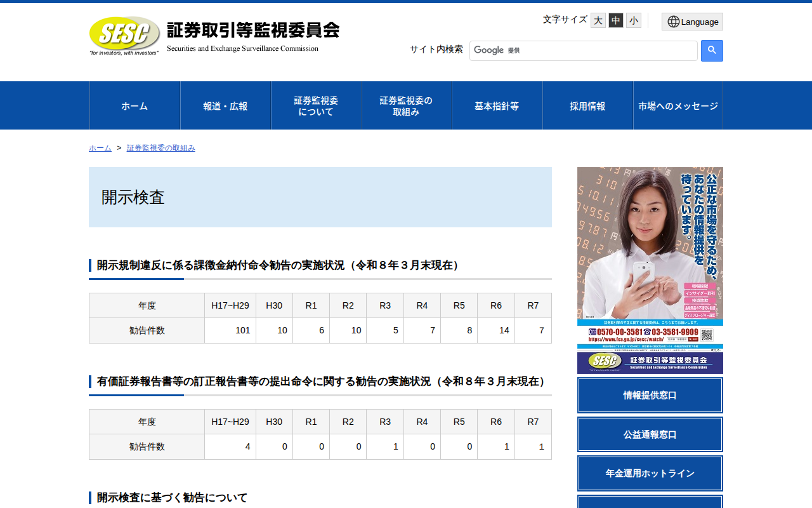Viewport: 812px width, 508px height.
Task: Set text size to 大 (large)
Action: point(598,20)
